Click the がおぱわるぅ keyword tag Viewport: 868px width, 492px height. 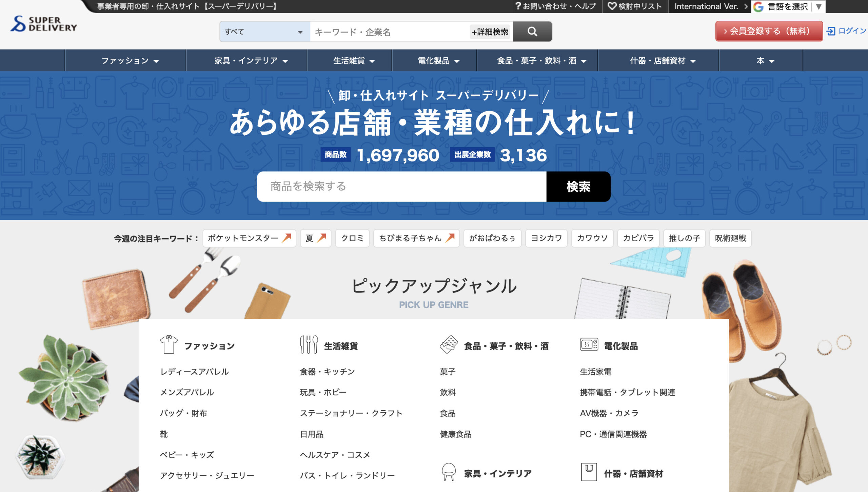tap(492, 238)
